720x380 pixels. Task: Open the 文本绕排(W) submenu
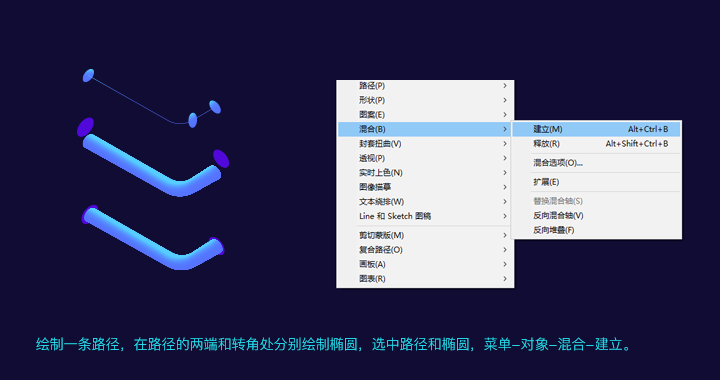tap(425, 201)
